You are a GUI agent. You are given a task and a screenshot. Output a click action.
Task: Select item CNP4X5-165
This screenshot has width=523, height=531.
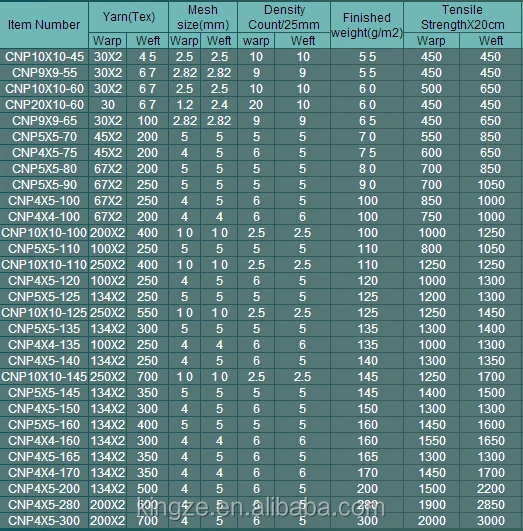(x=44, y=457)
